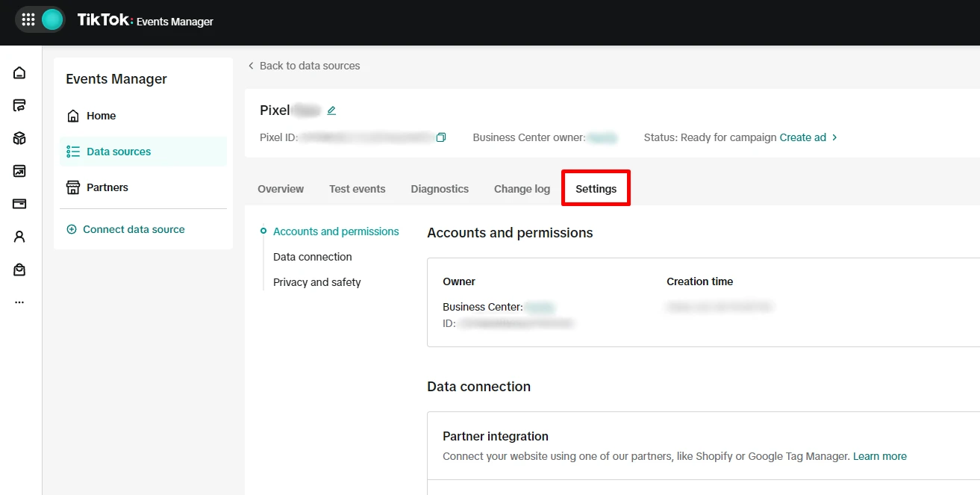Open the shopping bag icon in left rail
Viewport: 980px width, 495px height.
[x=19, y=270]
